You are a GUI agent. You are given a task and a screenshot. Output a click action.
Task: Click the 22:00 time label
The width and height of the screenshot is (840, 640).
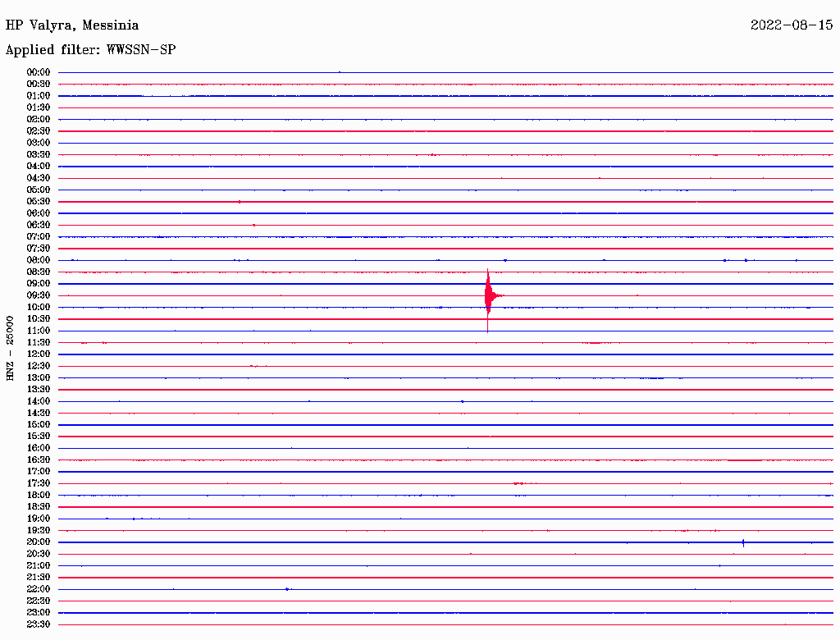pyautogui.click(x=38, y=589)
